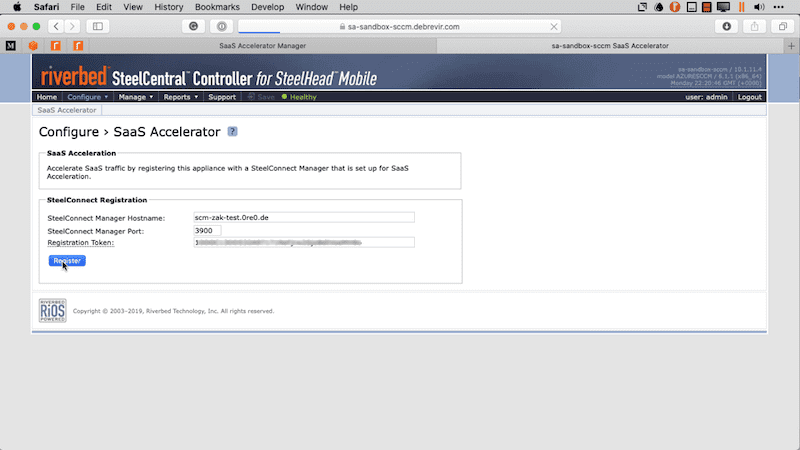Open the Share button in Safari
The height and width of the screenshot is (450, 800).
coord(755,27)
